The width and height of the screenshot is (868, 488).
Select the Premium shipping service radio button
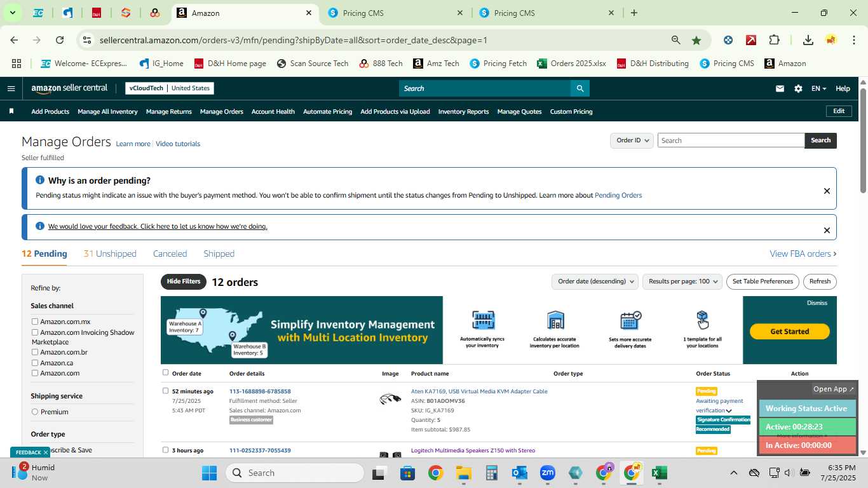35,412
